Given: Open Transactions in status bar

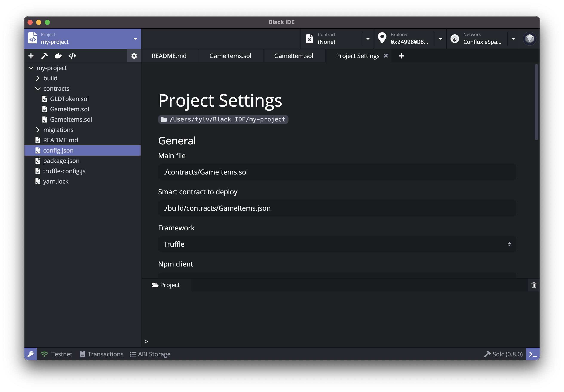Looking at the screenshot, I should 102,354.
